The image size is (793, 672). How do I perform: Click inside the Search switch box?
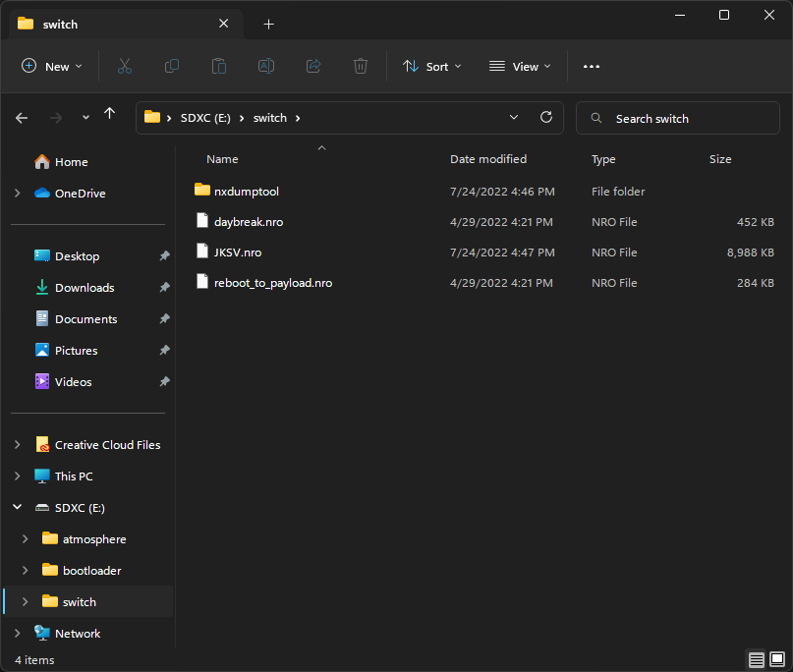click(678, 117)
